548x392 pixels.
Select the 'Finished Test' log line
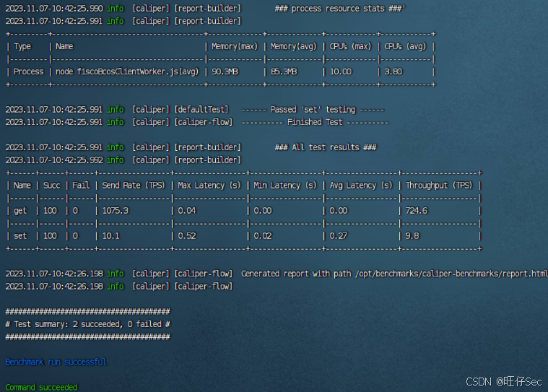click(315, 122)
